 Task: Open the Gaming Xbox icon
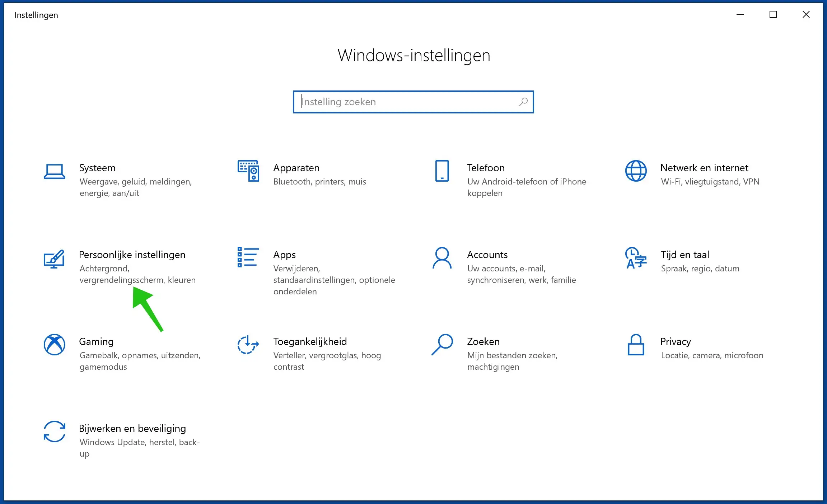click(x=55, y=345)
